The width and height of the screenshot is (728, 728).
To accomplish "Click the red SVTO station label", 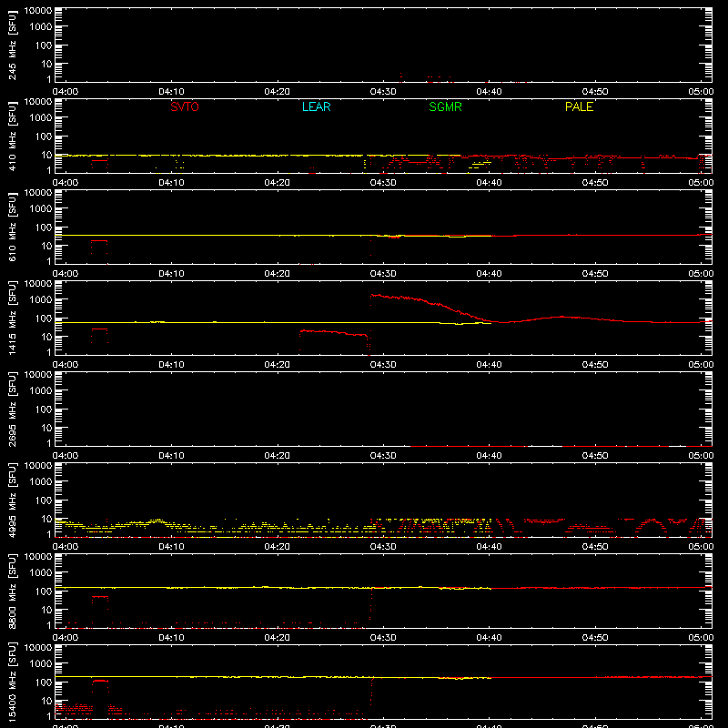I will tap(185, 106).
